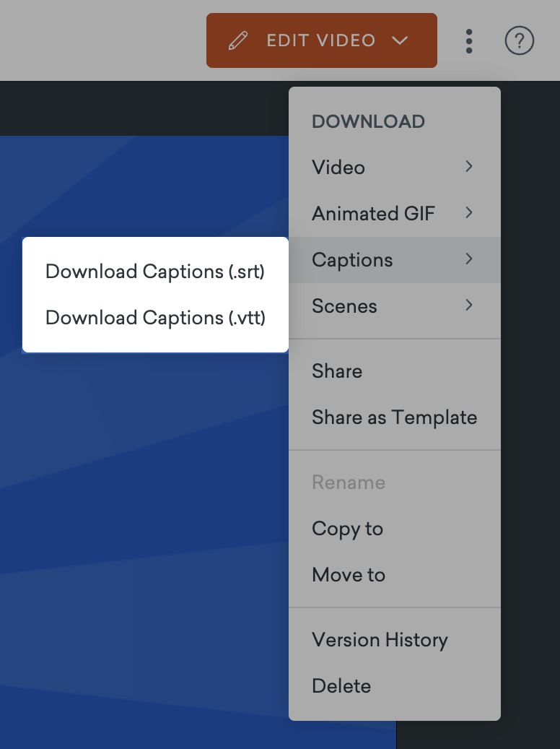Download Captions in .vtt format
This screenshot has width=560, height=749.
155,318
